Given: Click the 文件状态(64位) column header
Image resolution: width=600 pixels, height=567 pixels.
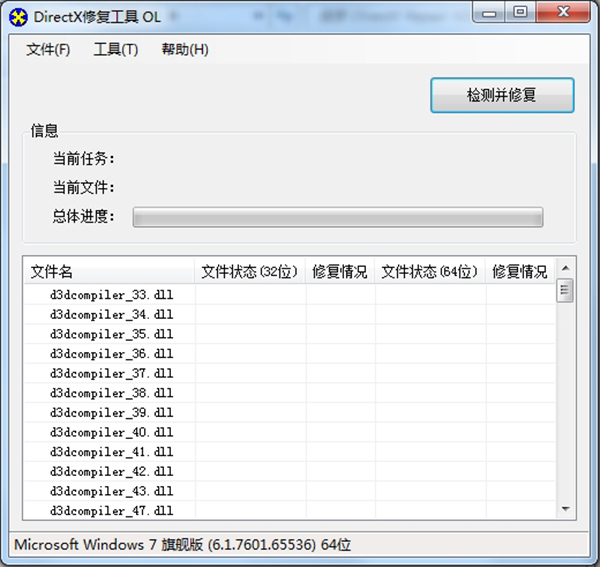Looking at the screenshot, I should pos(430,272).
